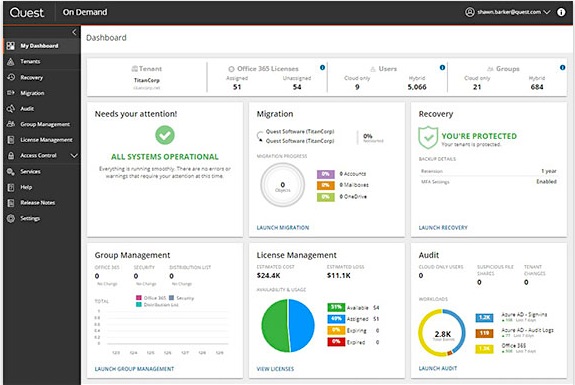Click the blue Assigned license swatch
575x385 pixels.
(336, 319)
